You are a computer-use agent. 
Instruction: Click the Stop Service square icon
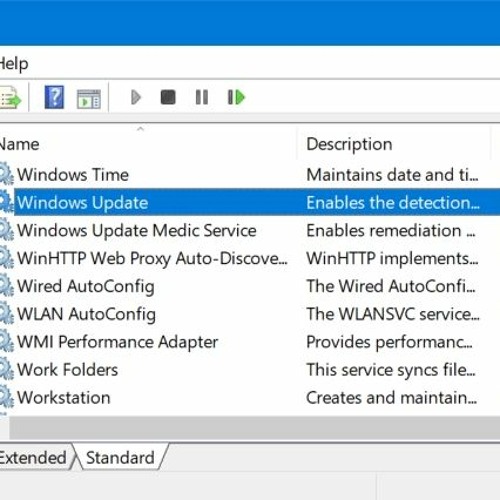pyautogui.click(x=168, y=97)
